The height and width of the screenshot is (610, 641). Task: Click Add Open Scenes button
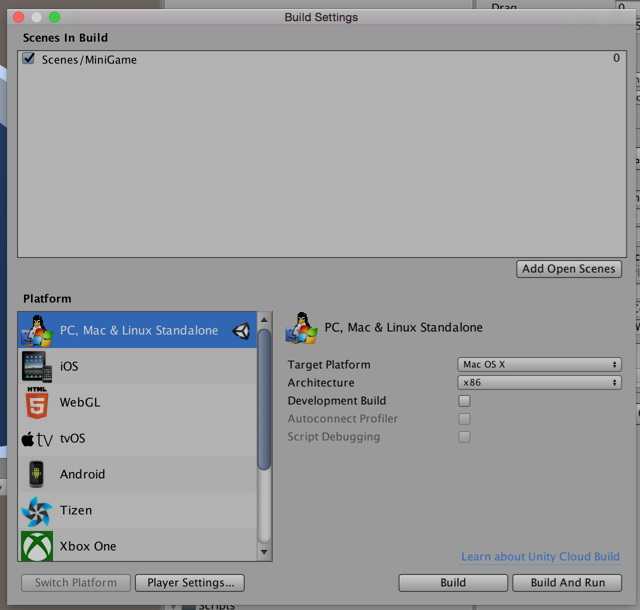(569, 269)
